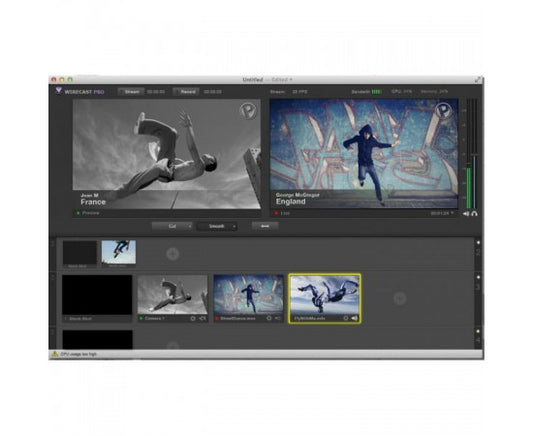Select the Blank Shot in layer 3
The image size is (533, 436).
point(97,295)
